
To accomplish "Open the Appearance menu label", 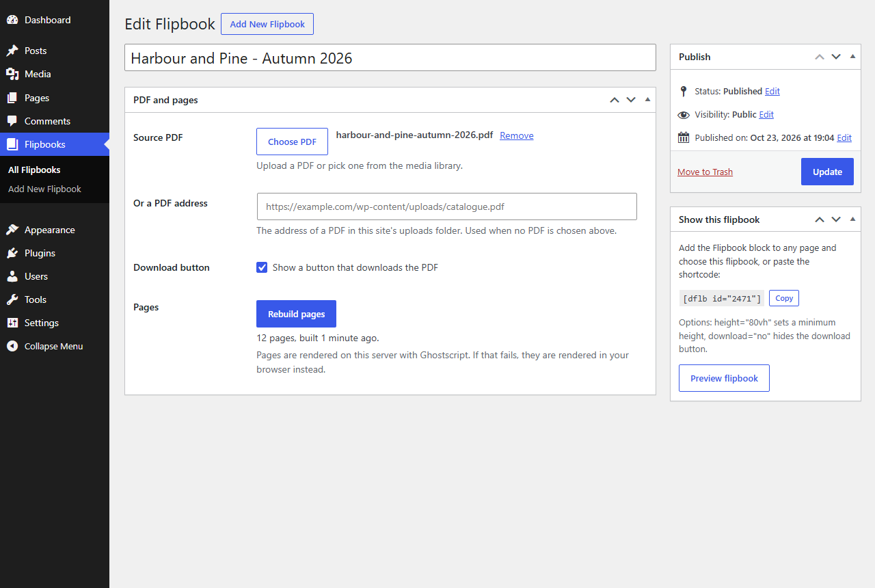I will pos(50,230).
